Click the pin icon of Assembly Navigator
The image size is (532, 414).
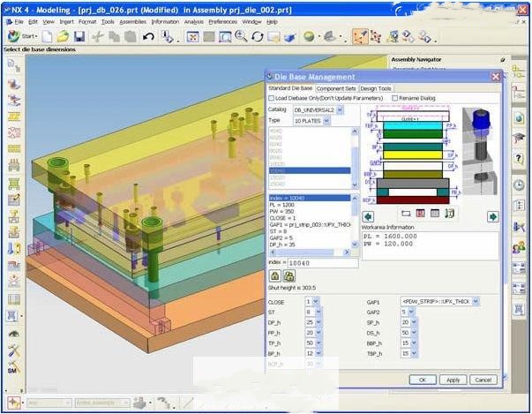coord(503,60)
